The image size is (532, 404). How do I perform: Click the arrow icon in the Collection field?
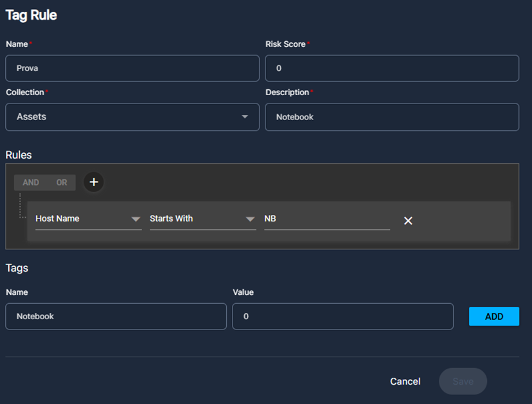pyautogui.click(x=245, y=117)
